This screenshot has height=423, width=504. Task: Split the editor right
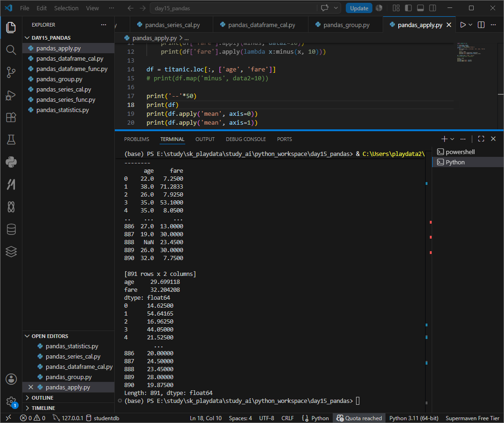(481, 25)
